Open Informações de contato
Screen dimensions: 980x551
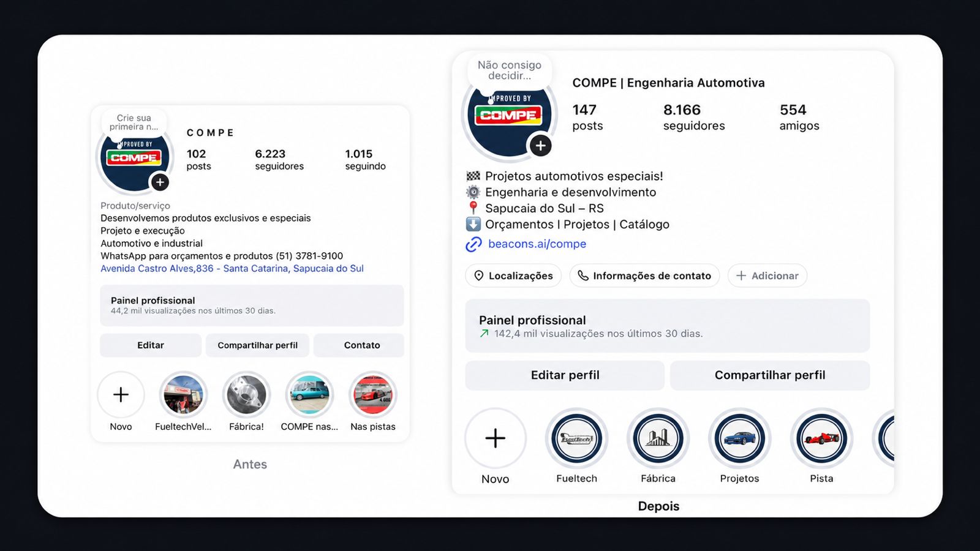(x=644, y=276)
